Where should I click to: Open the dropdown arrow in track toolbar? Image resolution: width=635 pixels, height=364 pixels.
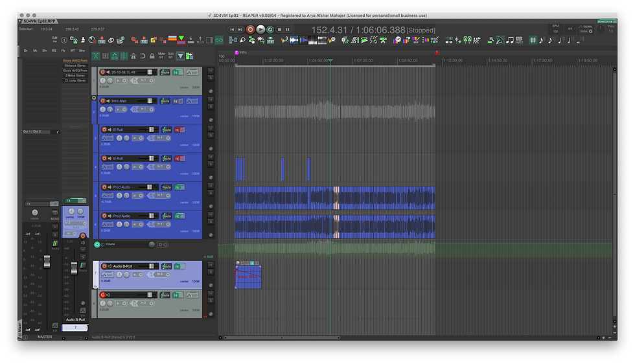(180, 56)
